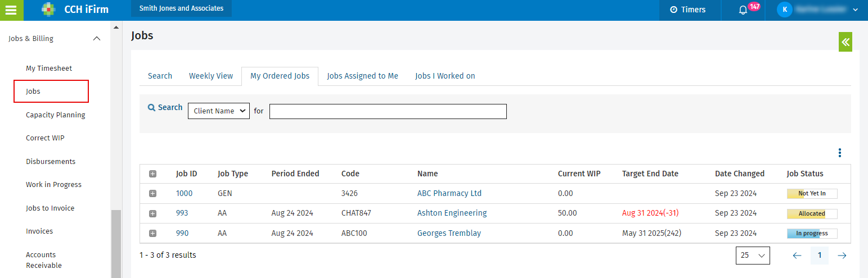This screenshot has width=868, height=278.
Task: Click the sidebar scrollbar up arrow
Action: [x=116, y=27]
